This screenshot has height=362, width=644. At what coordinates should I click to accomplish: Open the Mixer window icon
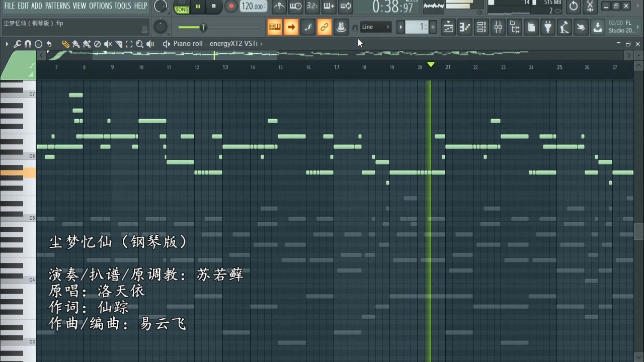tap(498, 27)
